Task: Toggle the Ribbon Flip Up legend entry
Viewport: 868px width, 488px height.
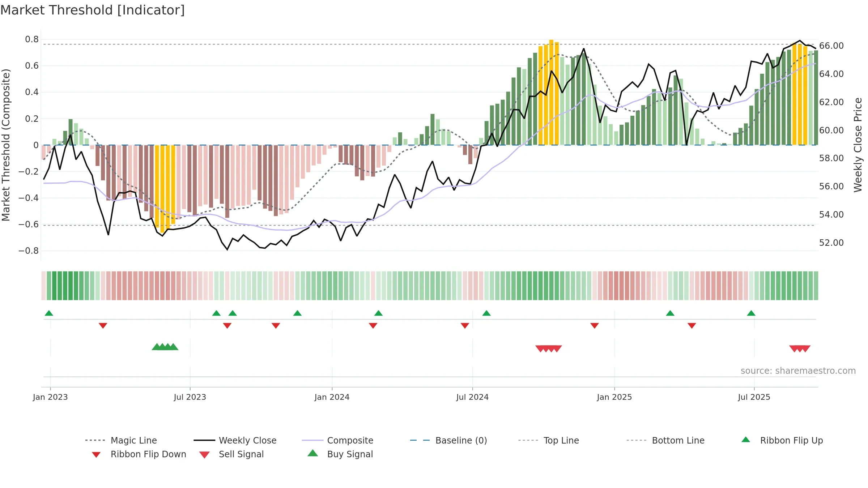Action: [782, 440]
